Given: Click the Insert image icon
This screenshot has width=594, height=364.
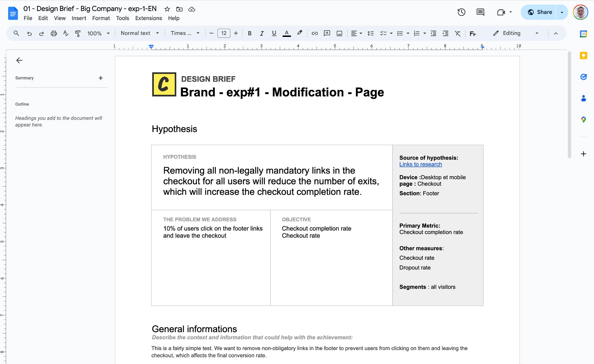Looking at the screenshot, I should tap(339, 33).
